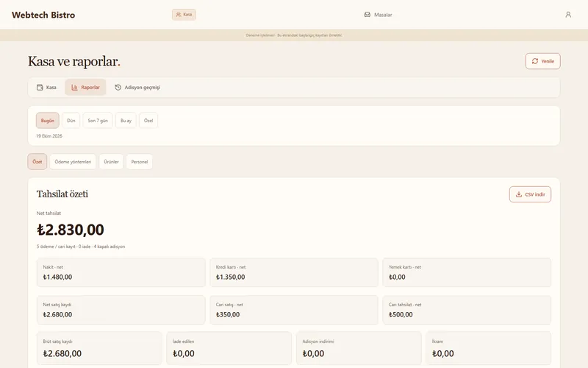Click the Kasa people icon in header
This screenshot has width=588, height=368.
[x=179, y=15]
